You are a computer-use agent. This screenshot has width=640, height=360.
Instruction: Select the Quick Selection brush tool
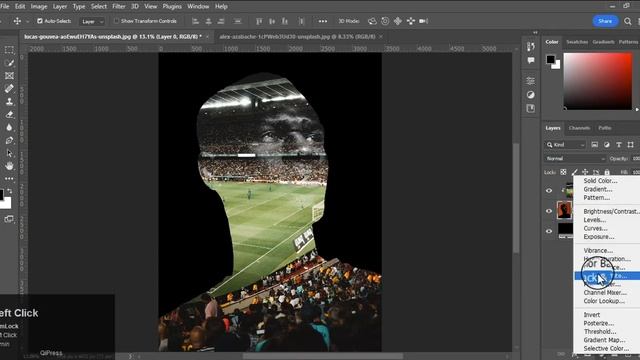[9, 63]
